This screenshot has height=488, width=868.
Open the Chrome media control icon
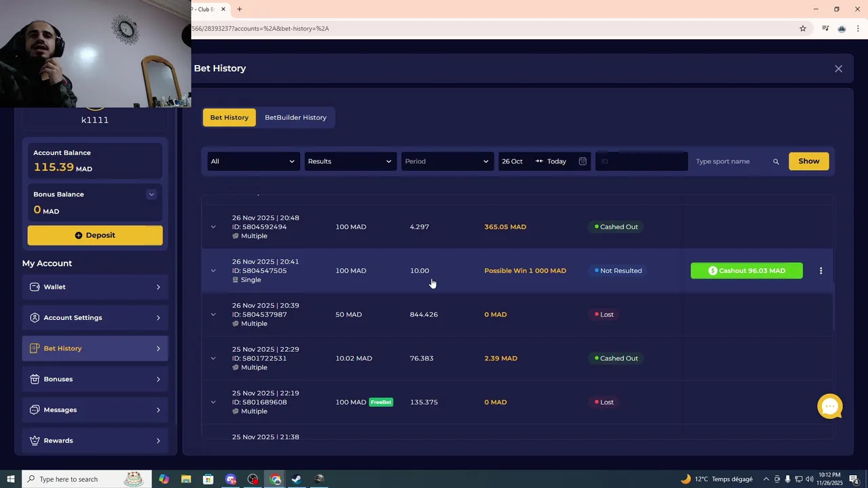point(825,28)
